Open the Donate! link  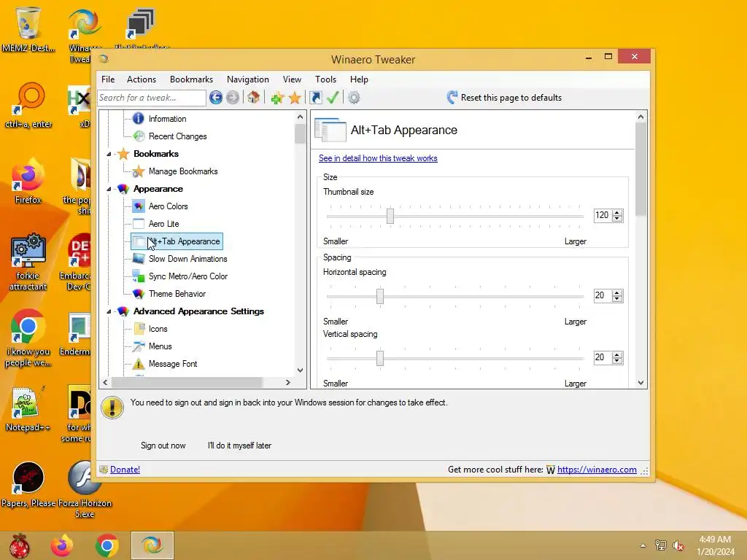[x=125, y=470]
